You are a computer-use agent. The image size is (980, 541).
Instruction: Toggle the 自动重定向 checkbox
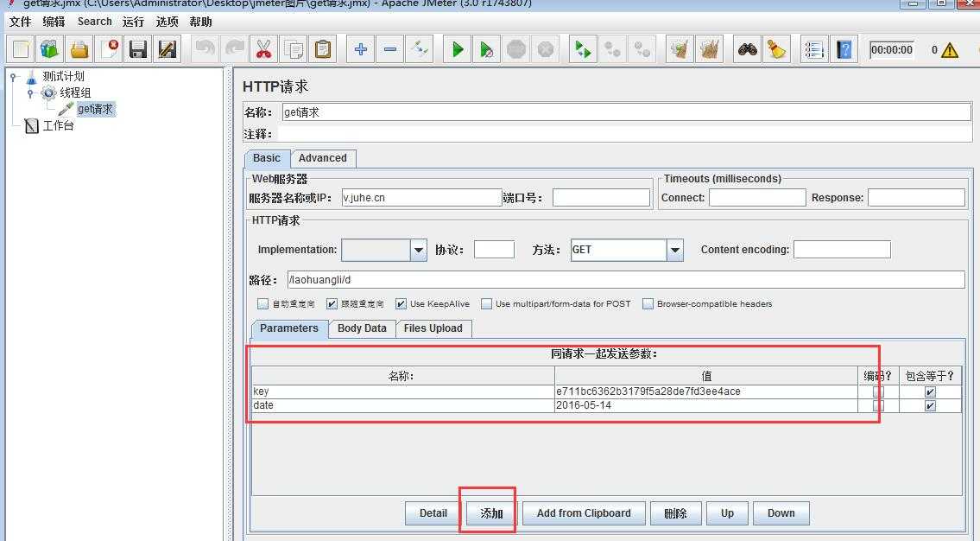click(x=262, y=304)
